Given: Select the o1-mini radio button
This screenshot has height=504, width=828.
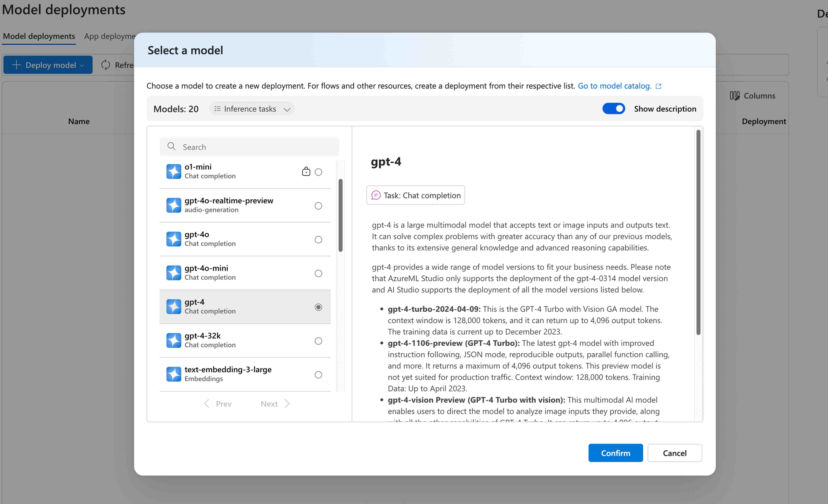Looking at the screenshot, I should [x=318, y=172].
